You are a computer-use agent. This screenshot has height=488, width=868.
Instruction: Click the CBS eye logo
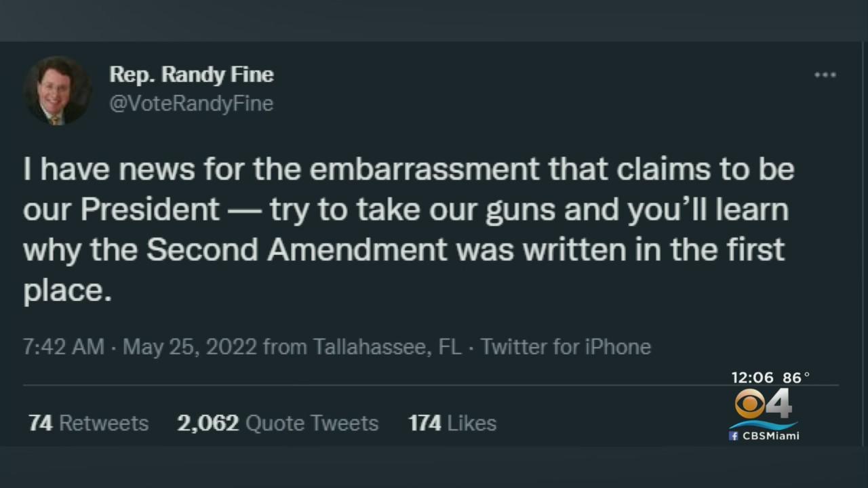pyautogui.click(x=751, y=405)
